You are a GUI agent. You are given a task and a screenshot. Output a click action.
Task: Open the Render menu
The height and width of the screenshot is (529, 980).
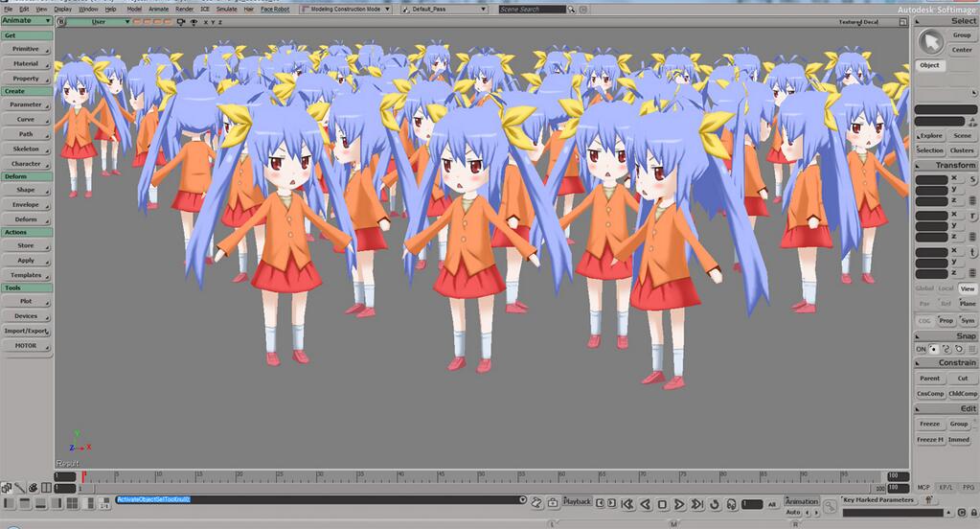[184, 9]
